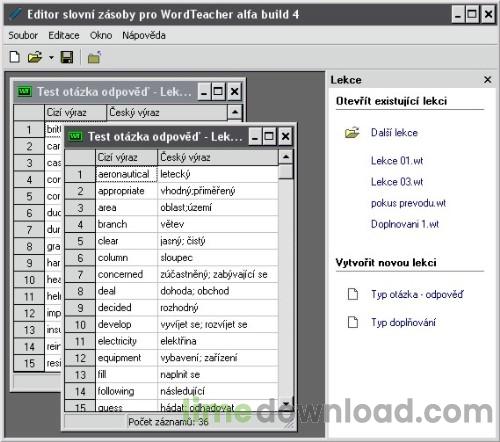The height and width of the screenshot is (442, 500).
Task: Select cell 'clear'
Action: [126, 241]
